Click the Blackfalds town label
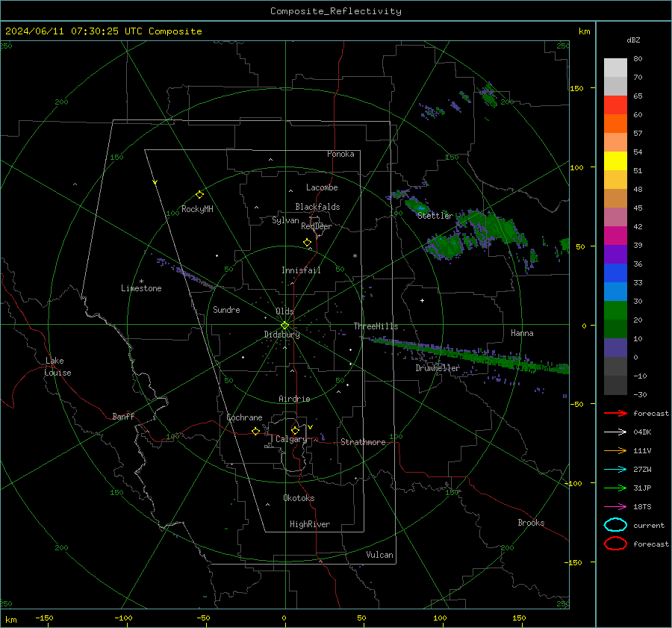This screenshot has width=672, height=628. pos(317,207)
